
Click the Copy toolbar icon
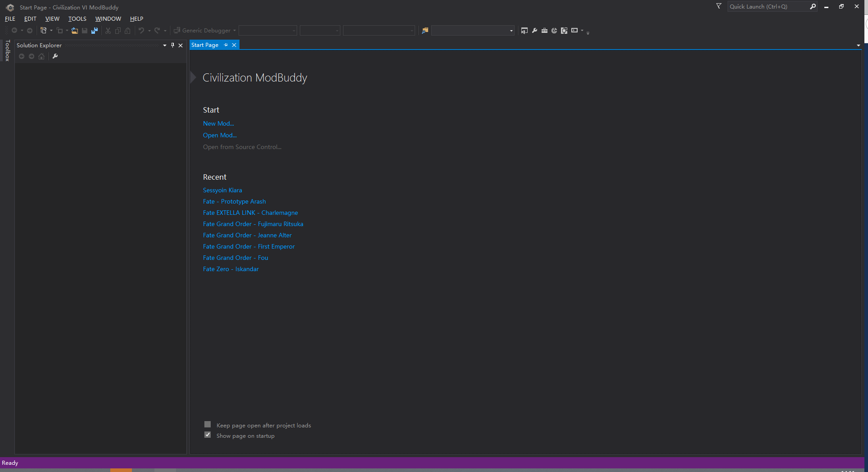coord(118,31)
